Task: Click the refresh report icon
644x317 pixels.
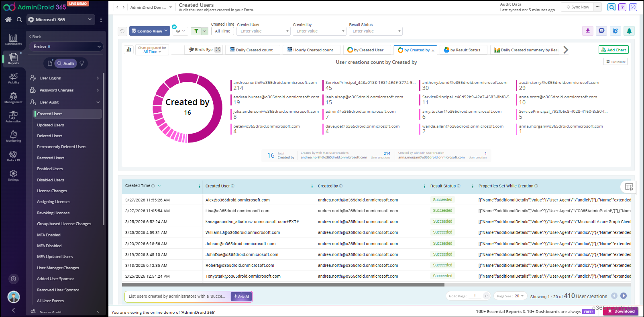Action: click(122, 31)
